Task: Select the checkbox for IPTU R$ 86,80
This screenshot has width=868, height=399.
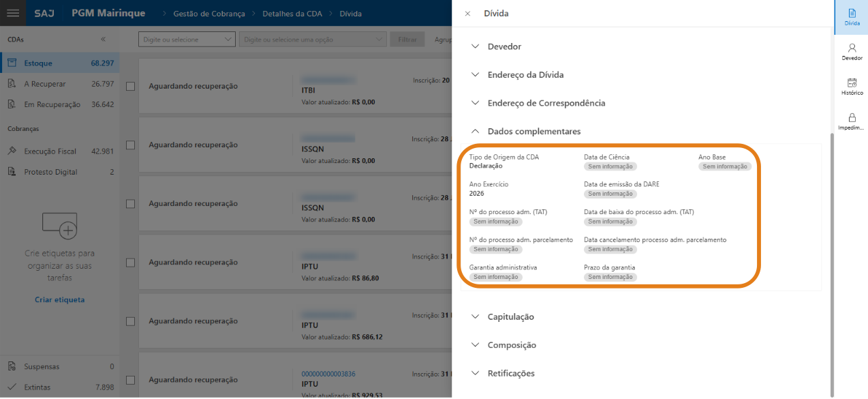Action: [131, 263]
